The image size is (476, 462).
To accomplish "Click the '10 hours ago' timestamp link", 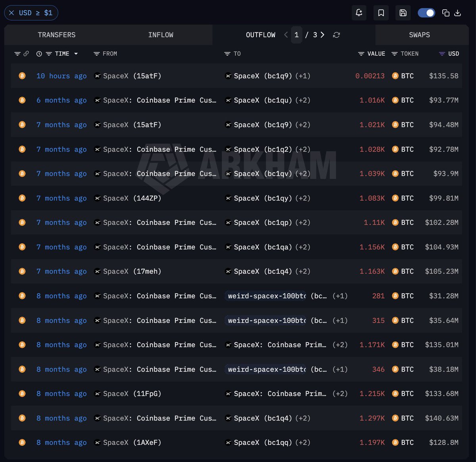I will coord(61,76).
